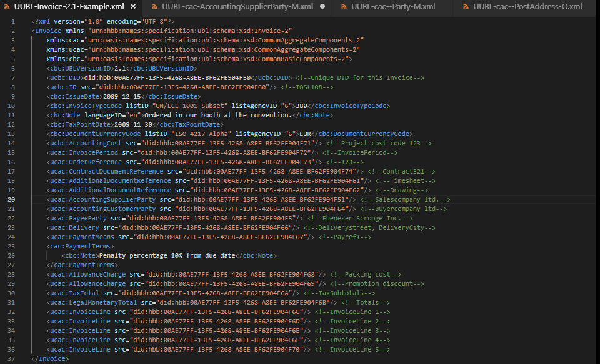Click the comment "Unique DID for this Invoice"
Image resolution: width=600 pixels, height=364 pixels.
(x=360, y=78)
